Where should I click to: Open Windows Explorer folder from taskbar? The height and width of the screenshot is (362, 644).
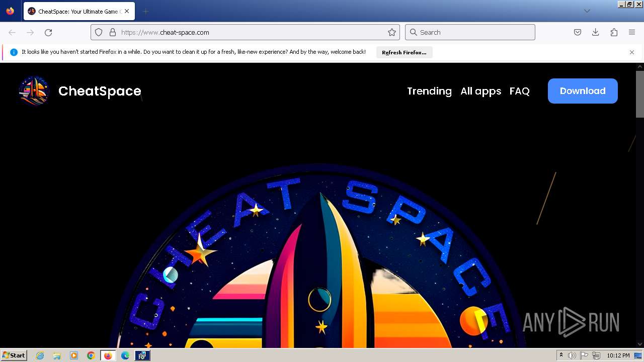coord(57,355)
